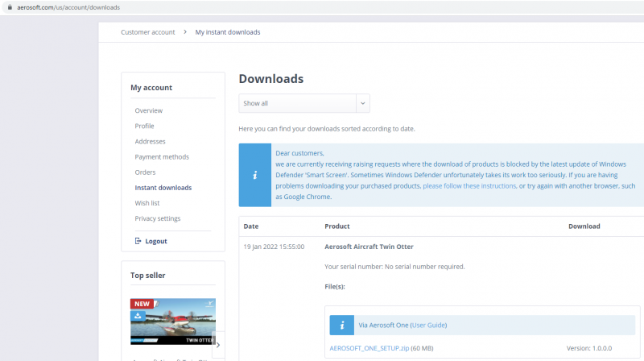Open Payment methods in sidebar
Image resolution: width=644 pixels, height=361 pixels.
coord(162,156)
